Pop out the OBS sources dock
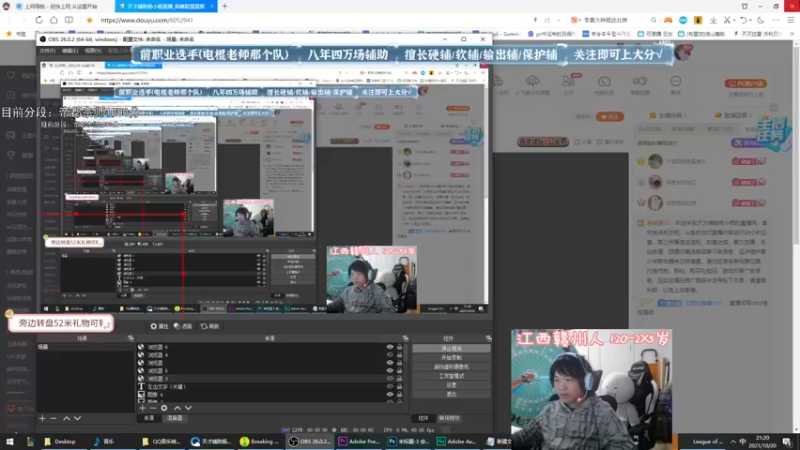 (x=406, y=338)
